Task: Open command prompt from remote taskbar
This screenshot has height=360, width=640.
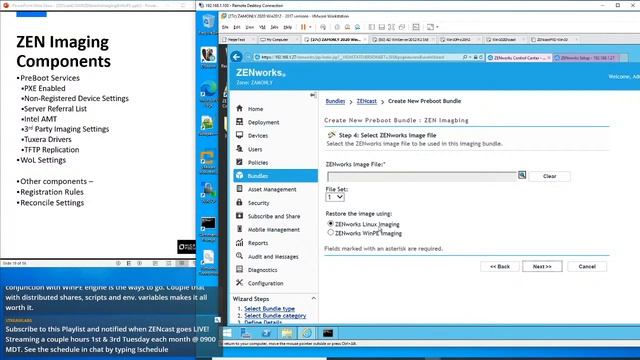Action: click(328, 333)
